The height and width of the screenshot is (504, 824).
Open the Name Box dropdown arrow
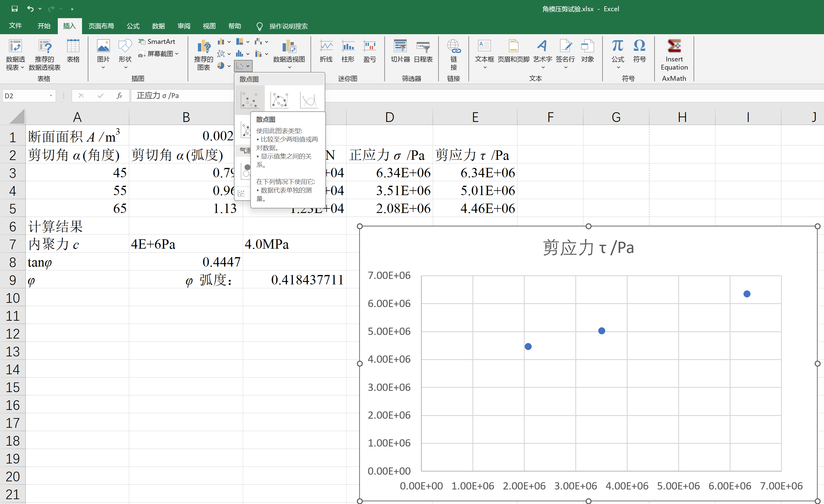[x=51, y=96]
